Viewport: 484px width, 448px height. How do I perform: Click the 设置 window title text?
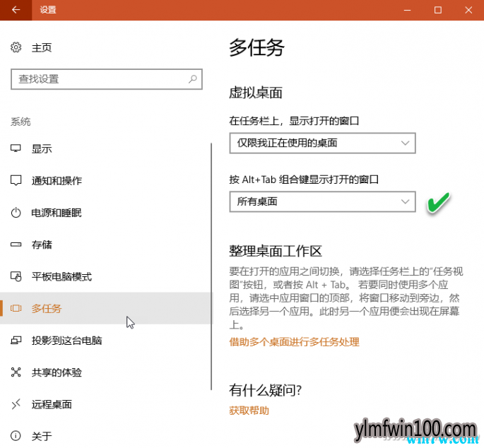48,10
